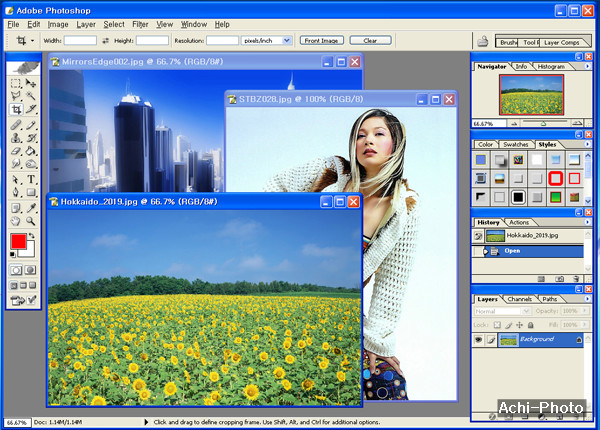The image size is (600, 430).
Task: Select the Crop tool in the toolbox
Action: point(16,110)
